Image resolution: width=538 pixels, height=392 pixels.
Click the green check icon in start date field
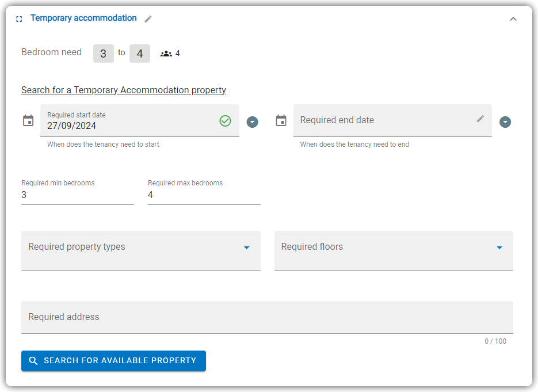225,121
